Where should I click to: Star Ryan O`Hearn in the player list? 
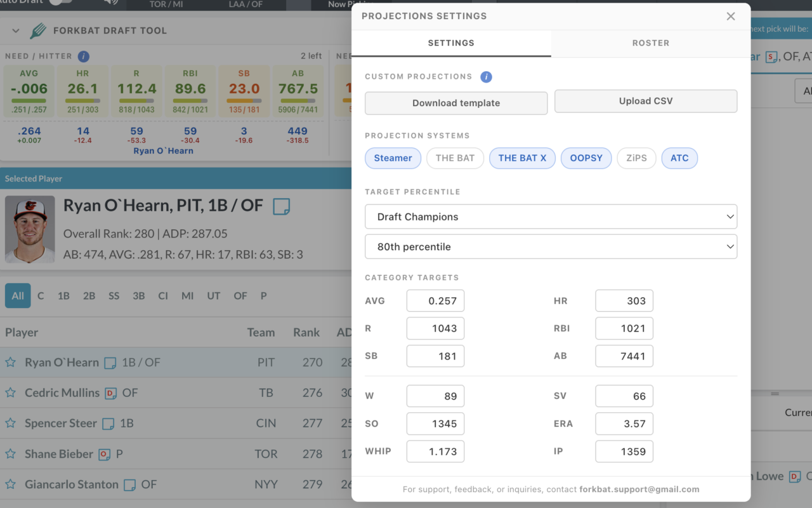click(x=11, y=363)
